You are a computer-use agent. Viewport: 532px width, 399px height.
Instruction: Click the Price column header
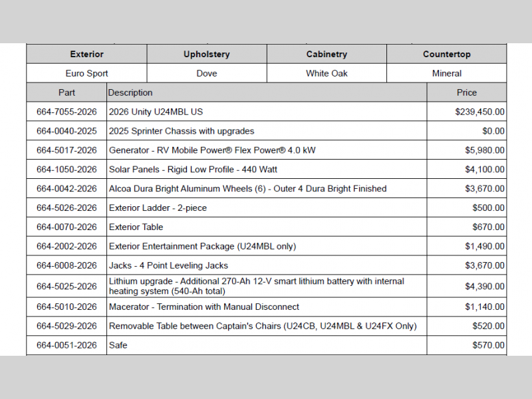pos(466,92)
